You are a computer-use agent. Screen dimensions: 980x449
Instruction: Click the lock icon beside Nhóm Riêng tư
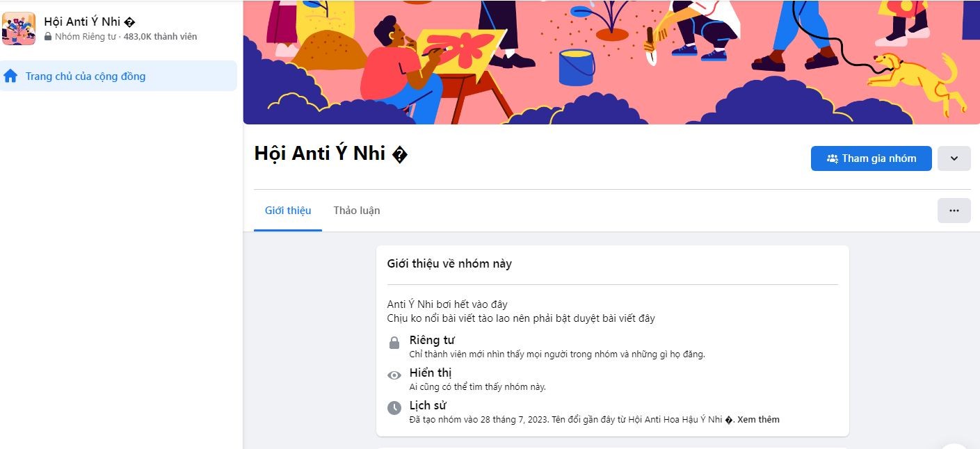point(48,37)
